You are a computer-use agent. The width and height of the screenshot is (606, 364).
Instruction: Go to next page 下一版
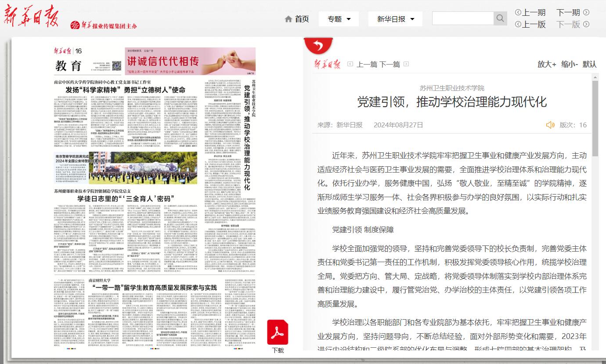(x=568, y=24)
